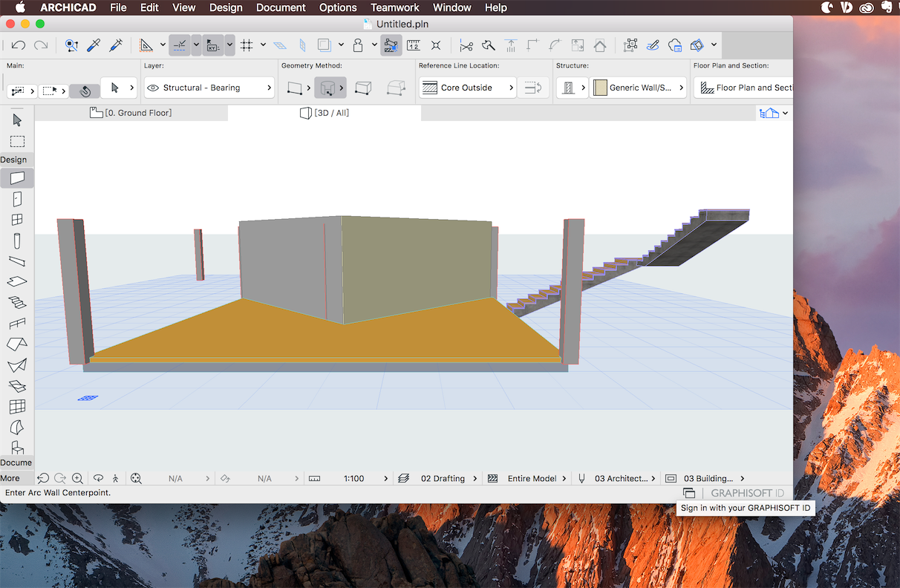Select the Column tool in the toolbox
900x588 pixels.
[17, 241]
